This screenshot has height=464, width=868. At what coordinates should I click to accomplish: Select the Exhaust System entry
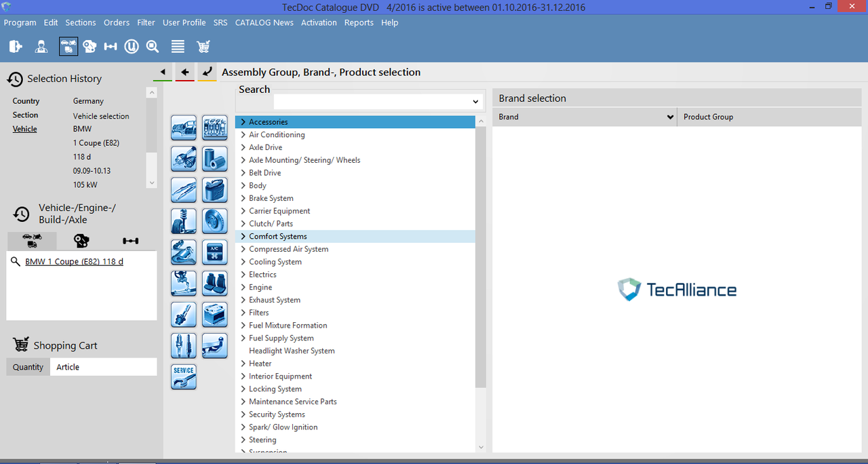[275, 300]
